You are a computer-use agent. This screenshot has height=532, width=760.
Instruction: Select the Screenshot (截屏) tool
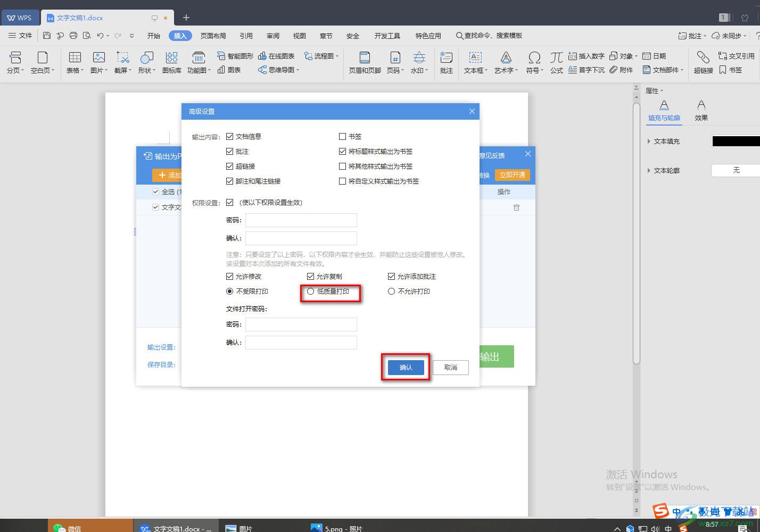click(x=123, y=62)
